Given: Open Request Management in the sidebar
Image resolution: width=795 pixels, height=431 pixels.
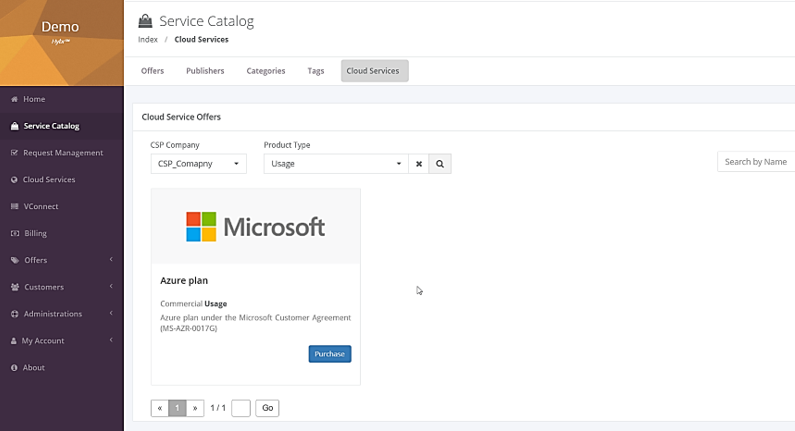Looking at the screenshot, I should pos(62,153).
